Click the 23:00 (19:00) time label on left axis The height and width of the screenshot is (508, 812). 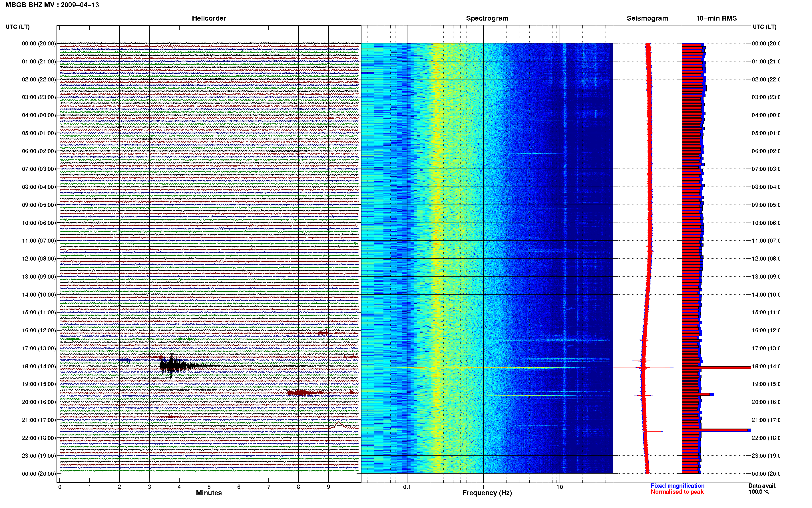click(x=39, y=456)
